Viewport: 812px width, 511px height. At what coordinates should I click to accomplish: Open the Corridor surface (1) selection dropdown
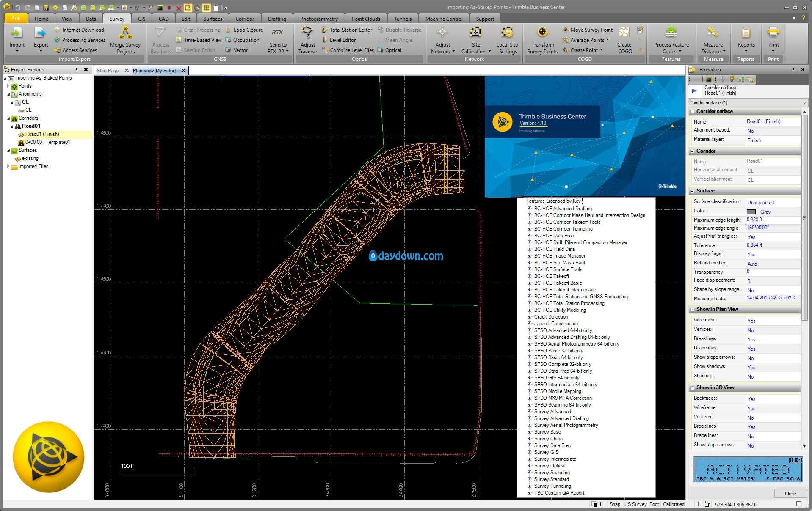click(x=804, y=103)
